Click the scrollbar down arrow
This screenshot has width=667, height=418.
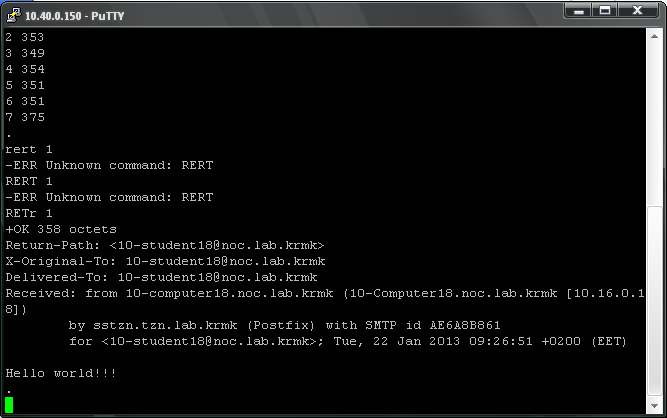[x=654, y=406]
